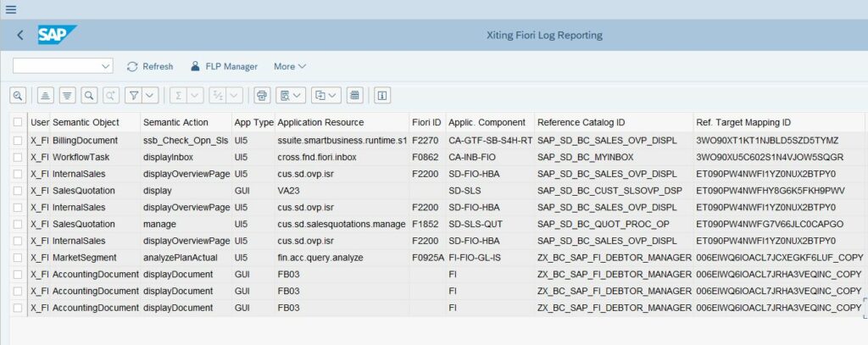Go back using the back arrow
Viewport: 868px width, 345px height.
[x=20, y=35]
